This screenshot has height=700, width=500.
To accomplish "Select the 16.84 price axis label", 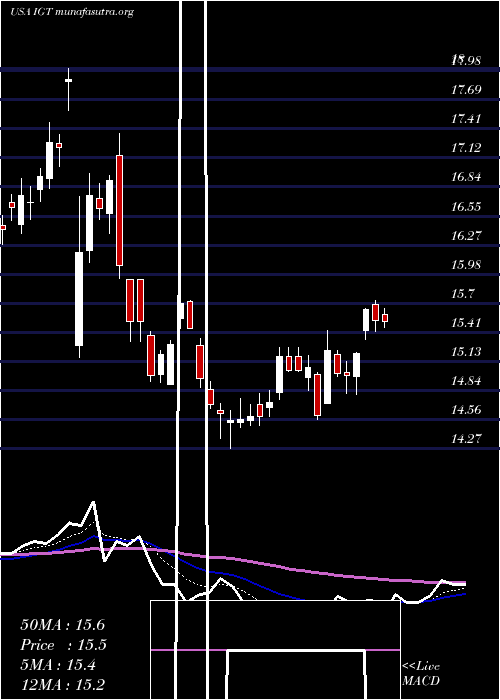I will [x=466, y=177].
